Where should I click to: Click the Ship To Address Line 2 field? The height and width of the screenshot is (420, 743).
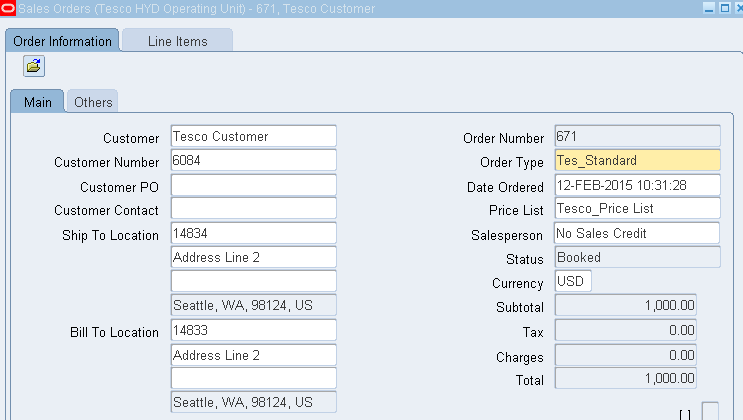pyautogui.click(x=254, y=257)
